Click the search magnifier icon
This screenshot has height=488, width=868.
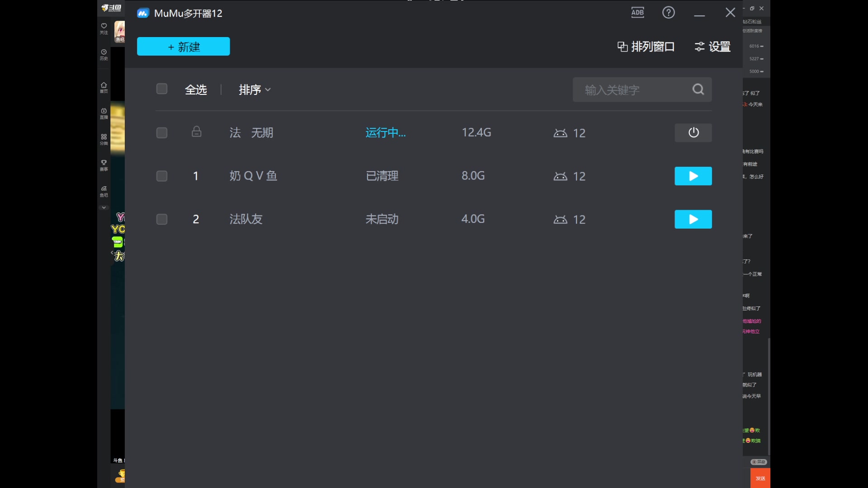coord(698,89)
